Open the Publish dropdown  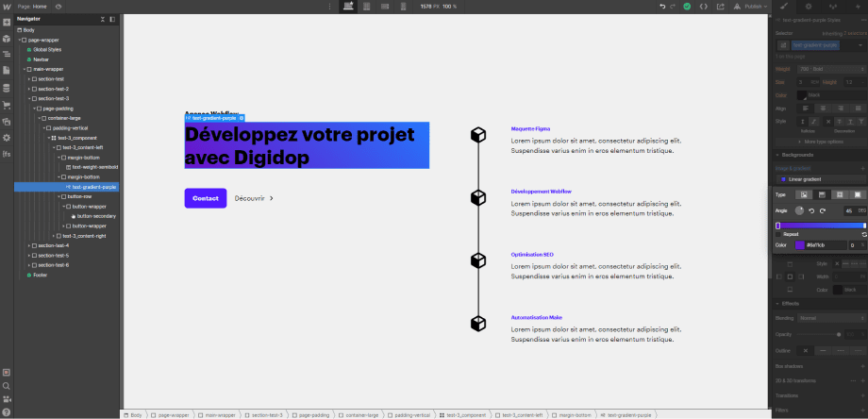pyautogui.click(x=751, y=7)
